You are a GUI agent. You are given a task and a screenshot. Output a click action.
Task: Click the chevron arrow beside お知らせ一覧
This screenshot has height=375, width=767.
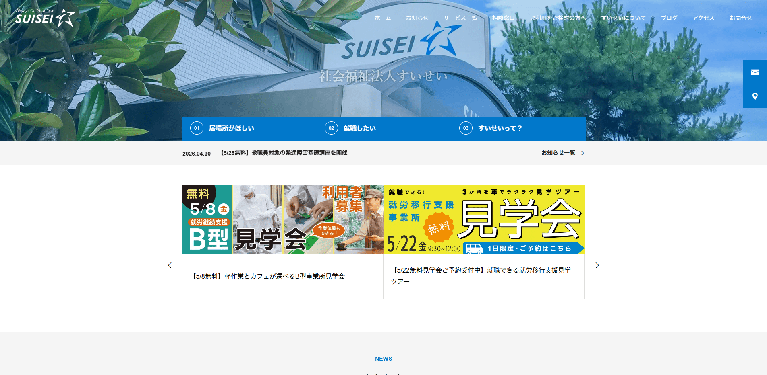tap(583, 153)
